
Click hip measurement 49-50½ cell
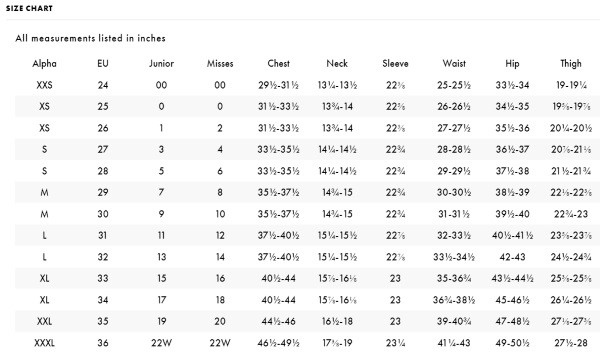pos(512,343)
